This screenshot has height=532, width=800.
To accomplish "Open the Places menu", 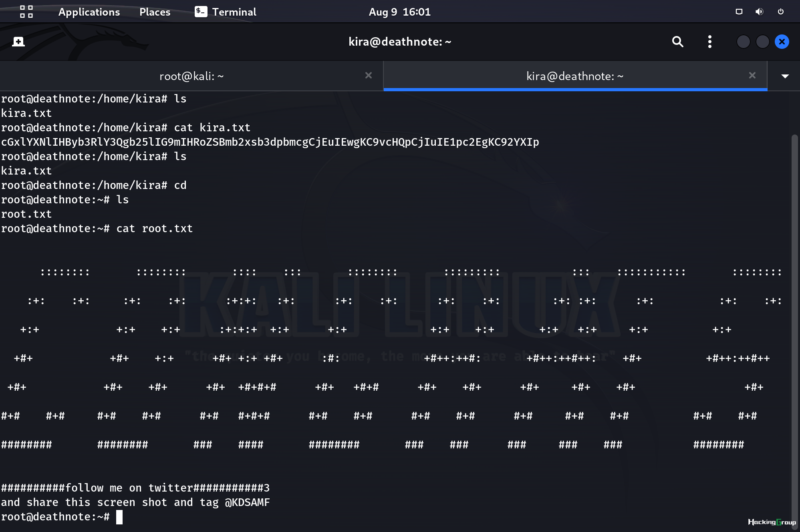I will point(155,12).
